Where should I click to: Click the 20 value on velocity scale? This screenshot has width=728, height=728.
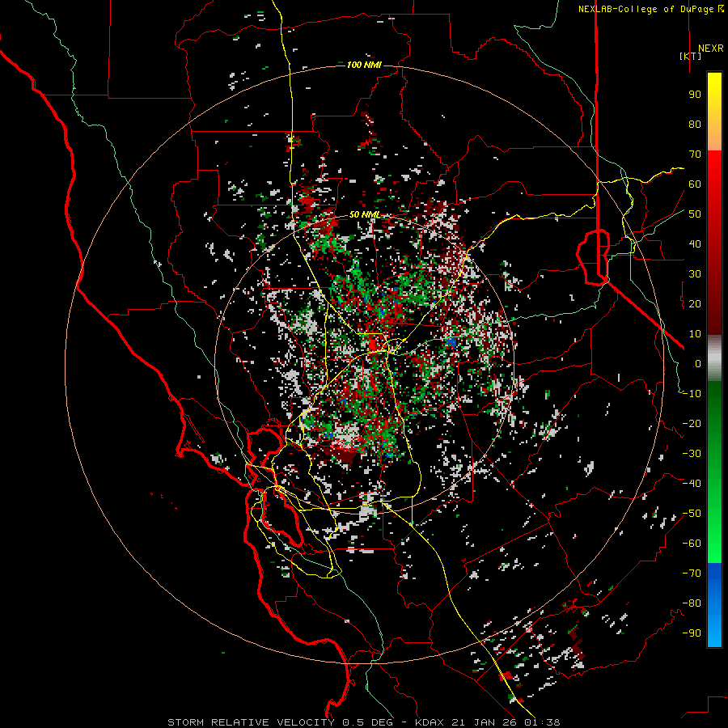(695, 303)
